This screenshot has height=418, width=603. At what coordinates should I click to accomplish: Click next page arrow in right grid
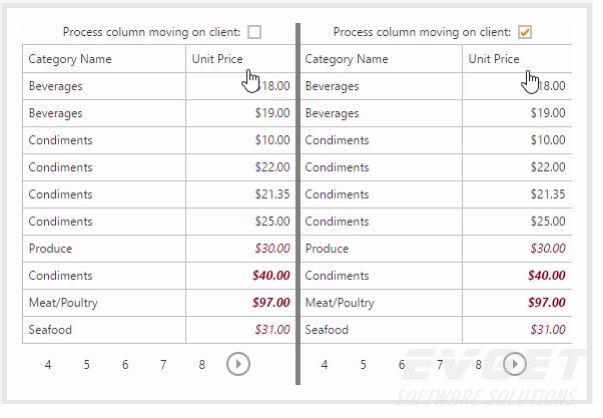[x=514, y=364]
